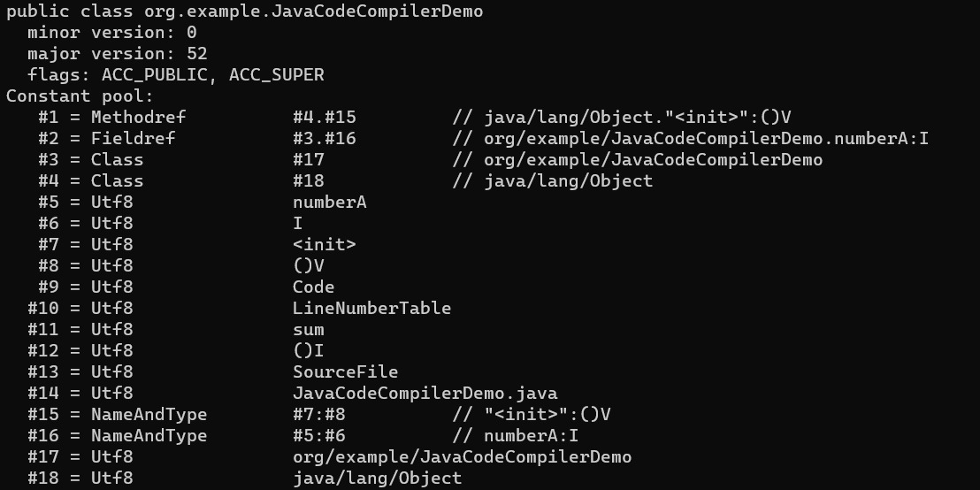Screen dimensions: 980x490
Task: Click the major version 52 line
Action: [x=117, y=54]
